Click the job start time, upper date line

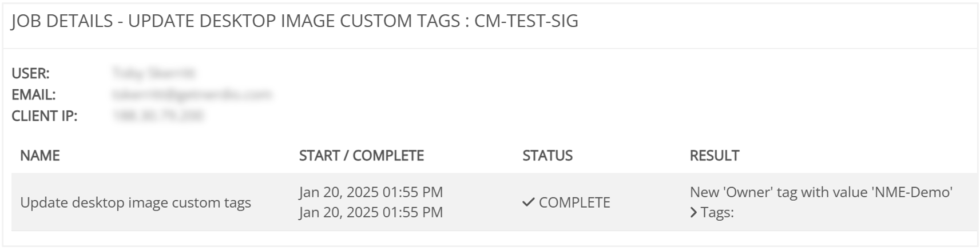click(371, 192)
